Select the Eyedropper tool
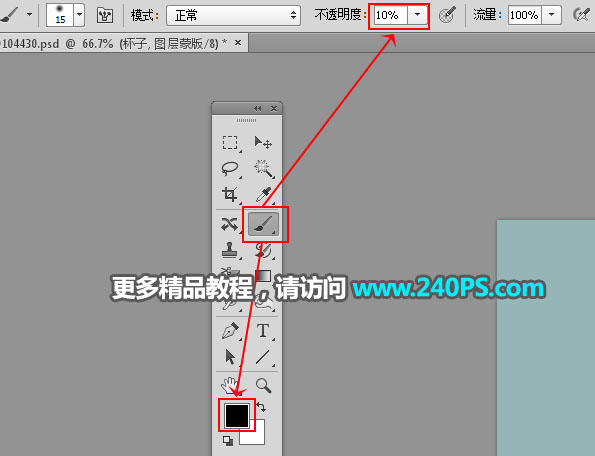595x456 pixels. pyautogui.click(x=263, y=194)
